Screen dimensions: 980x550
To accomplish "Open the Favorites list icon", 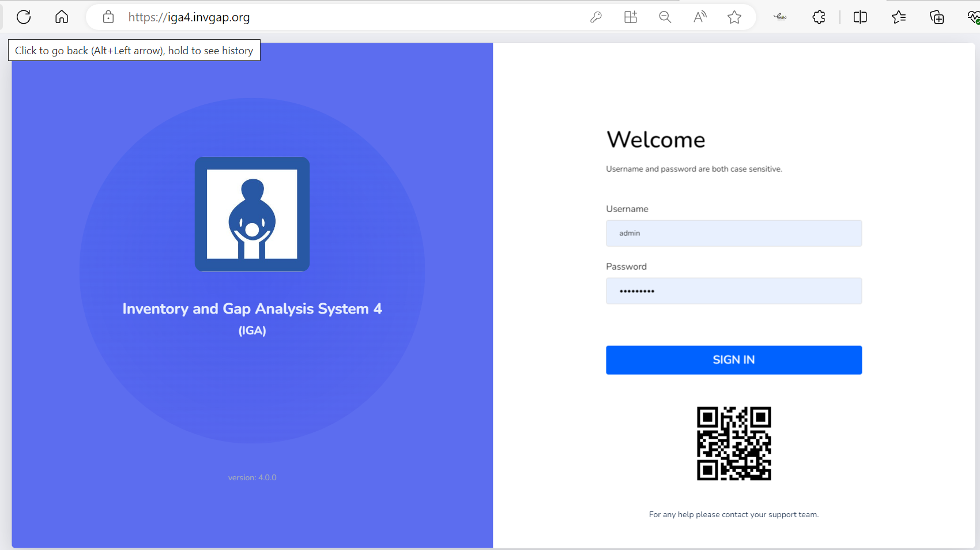I will (899, 17).
